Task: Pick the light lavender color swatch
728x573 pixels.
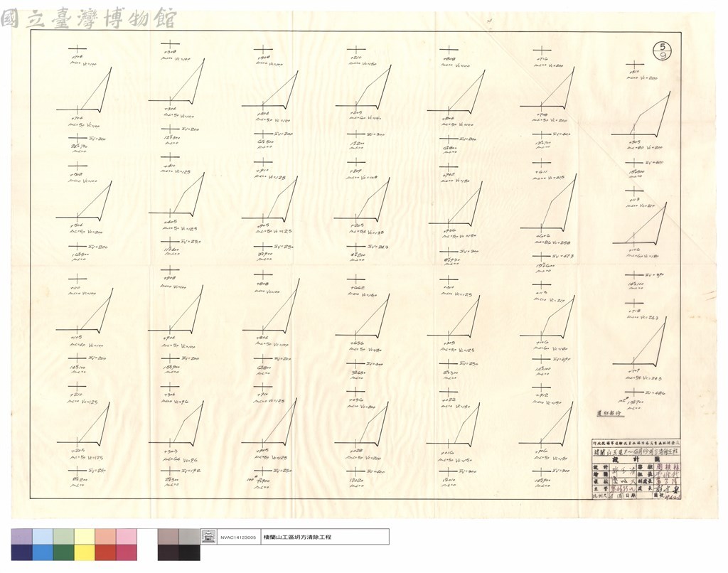Action: click(x=22, y=537)
